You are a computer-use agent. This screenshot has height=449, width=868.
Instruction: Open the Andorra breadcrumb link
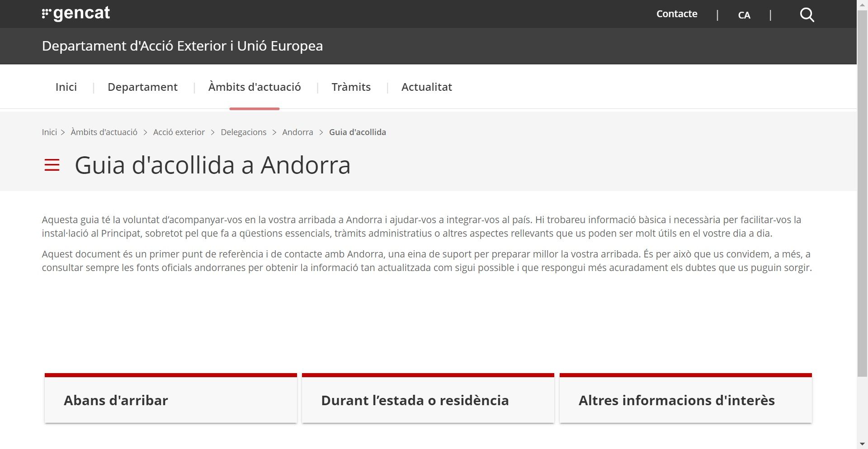297,132
